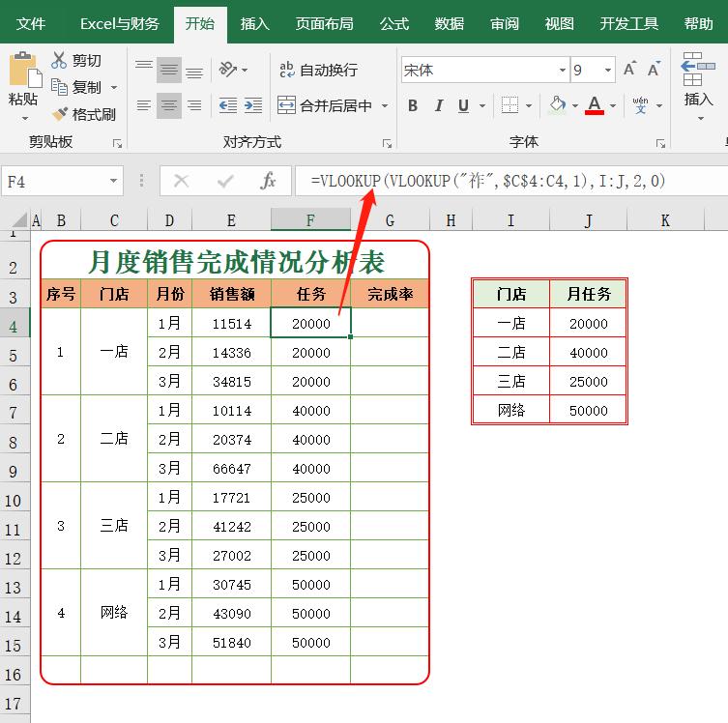Switch to the Review (审阅) tab

click(505, 23)
